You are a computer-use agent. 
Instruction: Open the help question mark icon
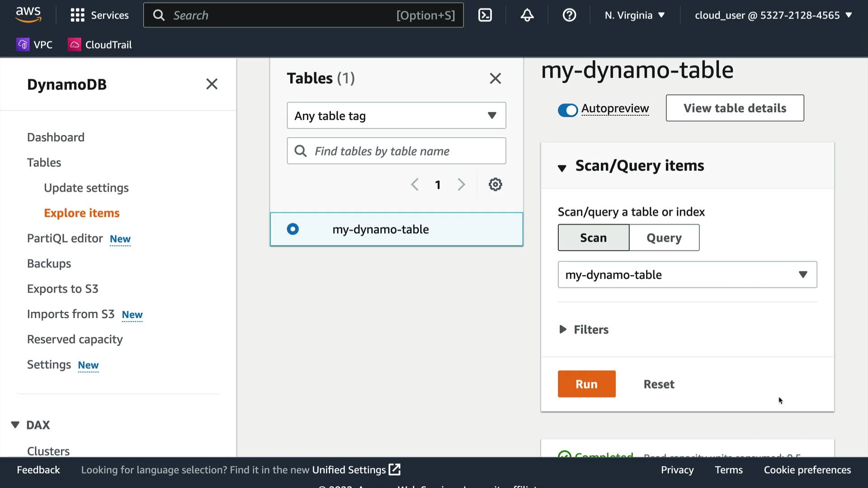pos(569,15)
